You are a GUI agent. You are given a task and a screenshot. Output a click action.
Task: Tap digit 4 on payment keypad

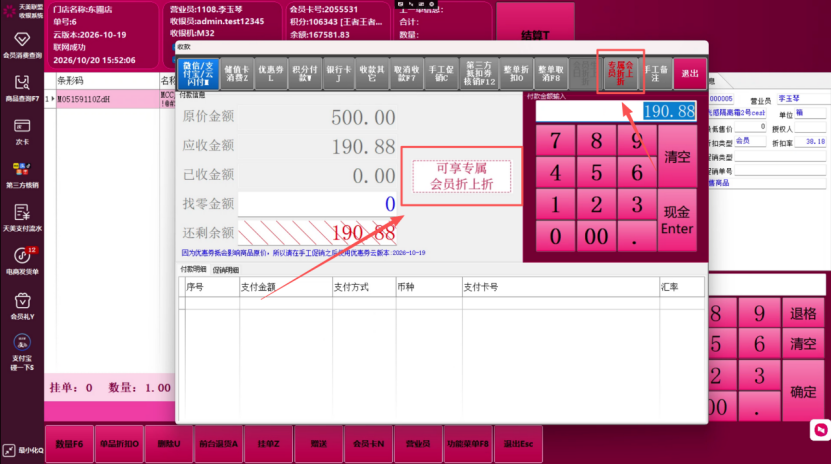pyautogui.click(x=555, y=173)
